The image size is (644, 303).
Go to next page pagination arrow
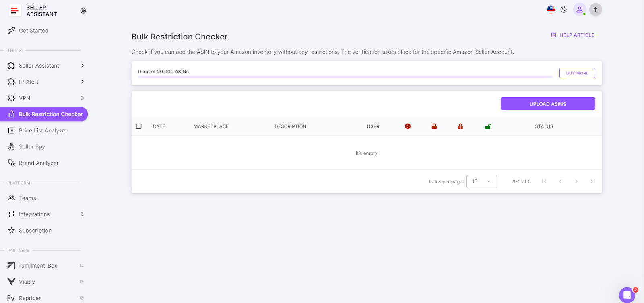(576, 181)
